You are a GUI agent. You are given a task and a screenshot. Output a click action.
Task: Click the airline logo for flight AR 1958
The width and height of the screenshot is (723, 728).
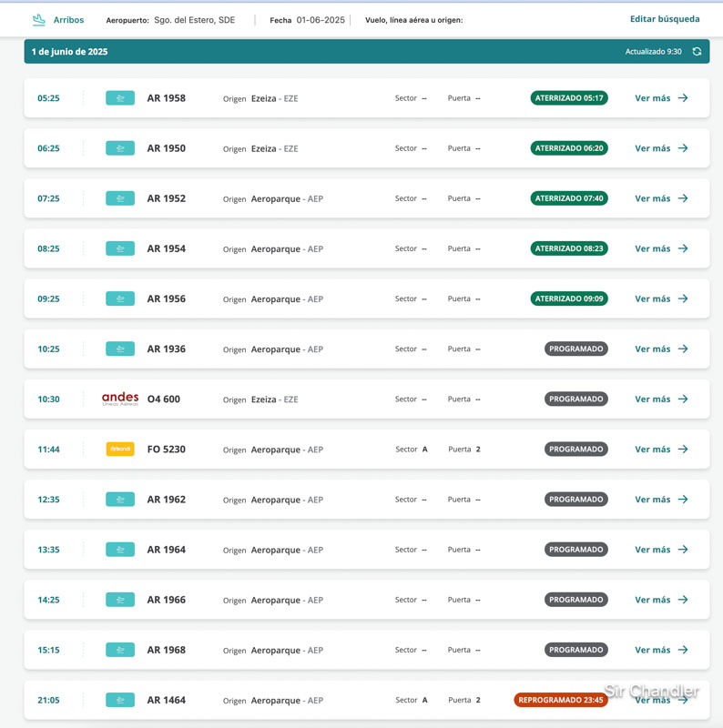(120, 98)
